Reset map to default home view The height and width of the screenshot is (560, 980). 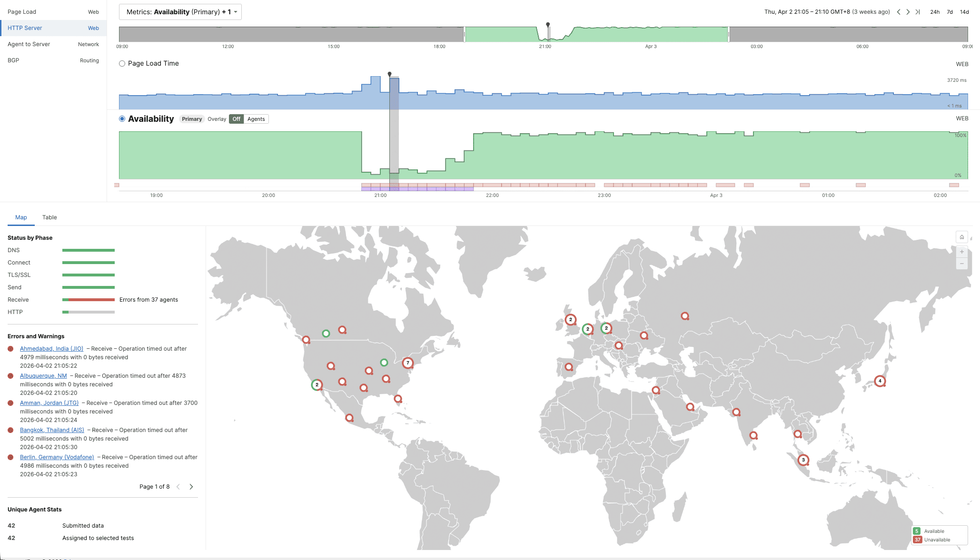click(x=961, y=237)
